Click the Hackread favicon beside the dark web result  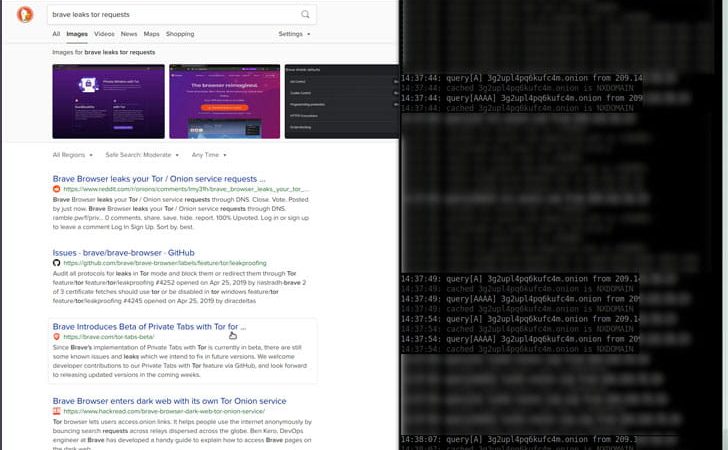(56, 411)
